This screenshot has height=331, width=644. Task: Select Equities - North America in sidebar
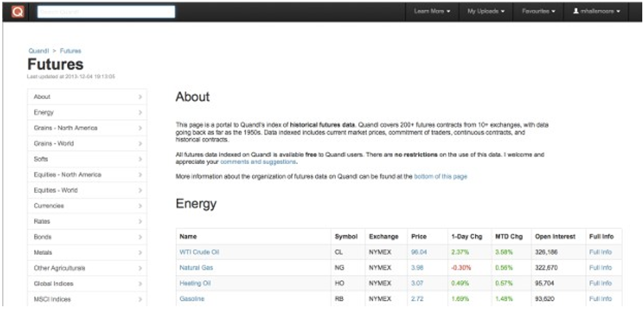click(87, 175)
